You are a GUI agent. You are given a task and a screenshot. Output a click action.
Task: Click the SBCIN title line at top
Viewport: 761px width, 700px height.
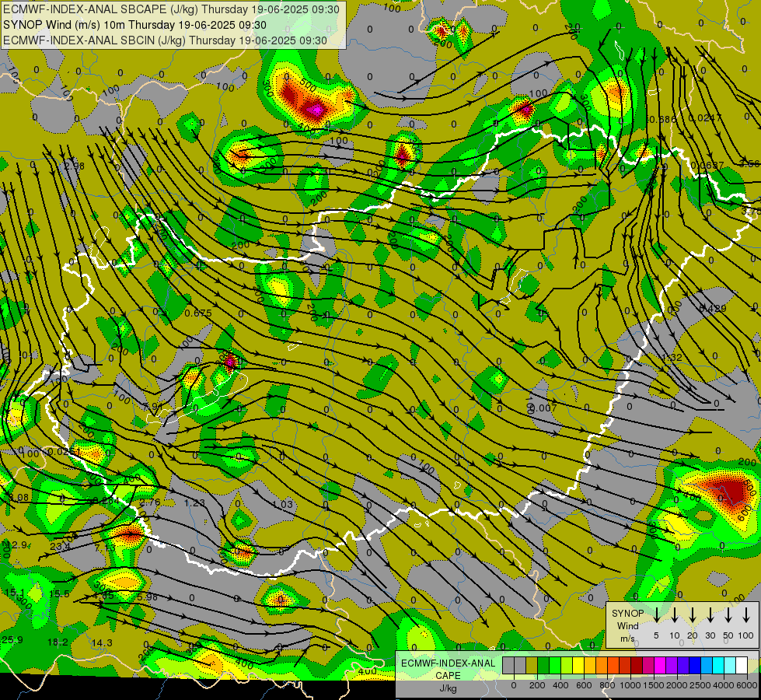pyautogui.click(x=165, y=40)
